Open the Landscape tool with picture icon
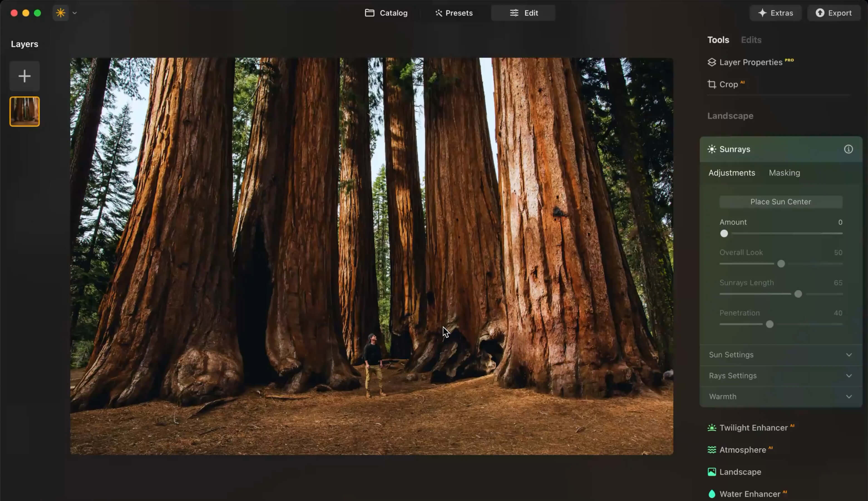This screenshot has height=501, width=868. (740, 472)
